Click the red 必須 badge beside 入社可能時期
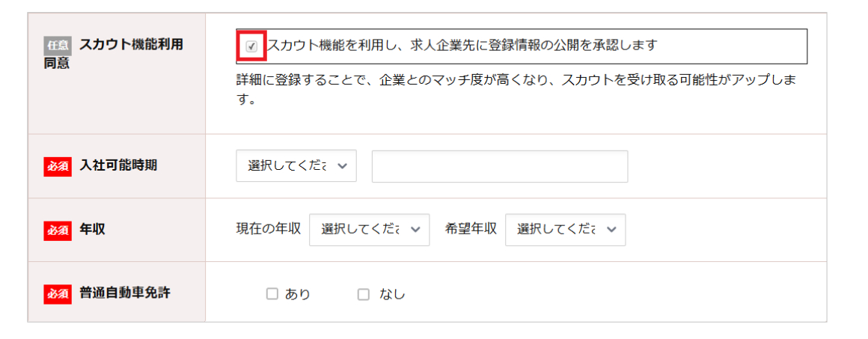 tap(58, 166)
